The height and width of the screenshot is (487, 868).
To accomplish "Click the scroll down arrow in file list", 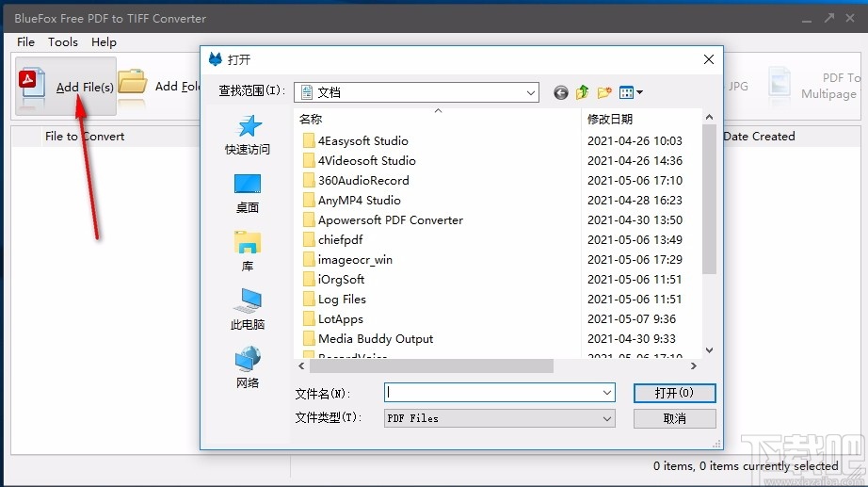I will (x=709, y=350).
